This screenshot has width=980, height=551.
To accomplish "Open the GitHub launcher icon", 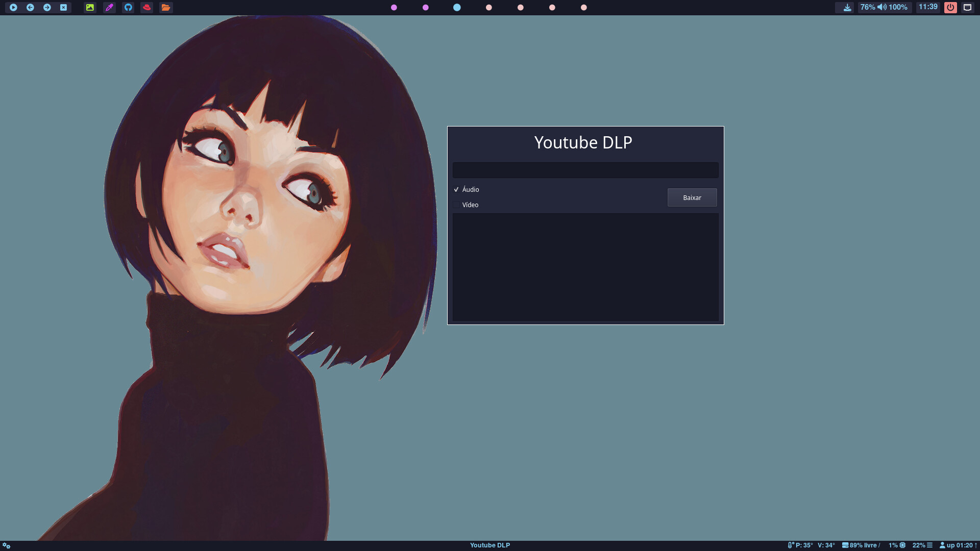I will click(x=128, y=8).
